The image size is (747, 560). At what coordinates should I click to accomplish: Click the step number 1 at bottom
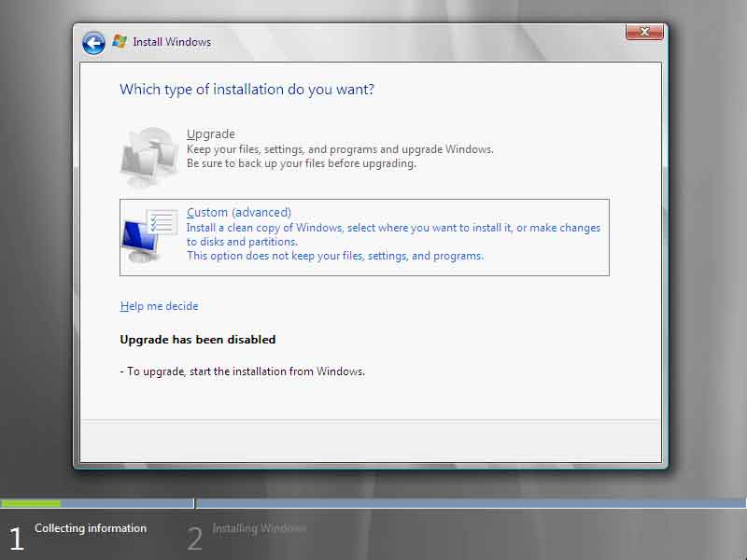tap(16, 539)
